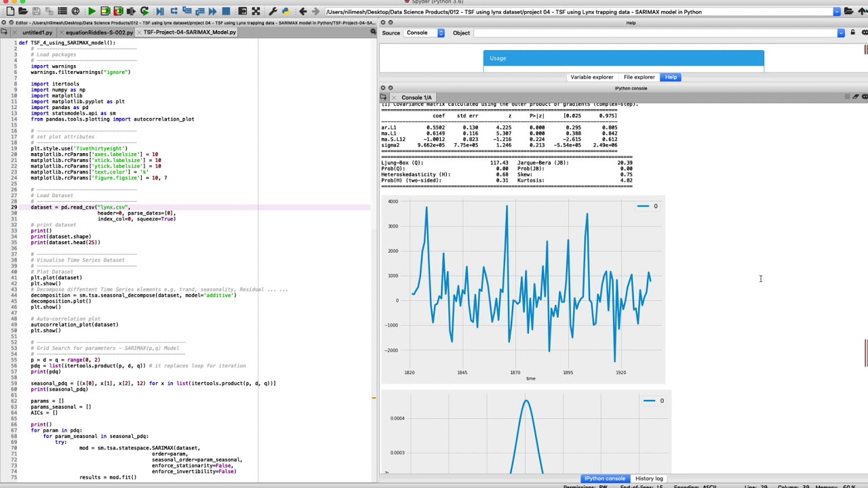This screenshot has width=868, height=488.
Task: Step over current line in debugger
Action: [x=174, y=12]
